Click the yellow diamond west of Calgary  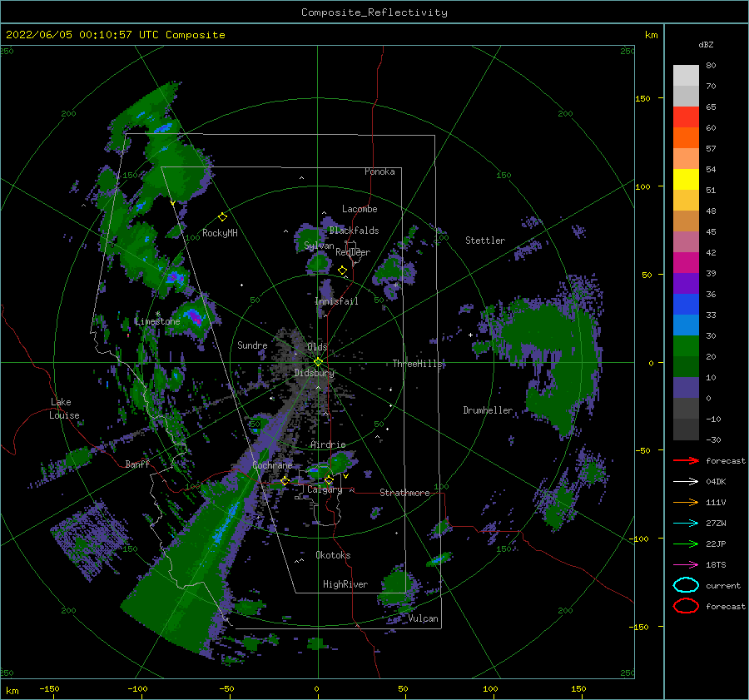tap(285, 481)
